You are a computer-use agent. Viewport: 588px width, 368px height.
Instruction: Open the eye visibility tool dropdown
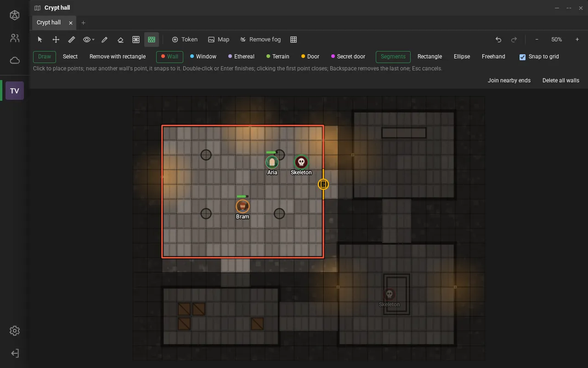point(88,40)
